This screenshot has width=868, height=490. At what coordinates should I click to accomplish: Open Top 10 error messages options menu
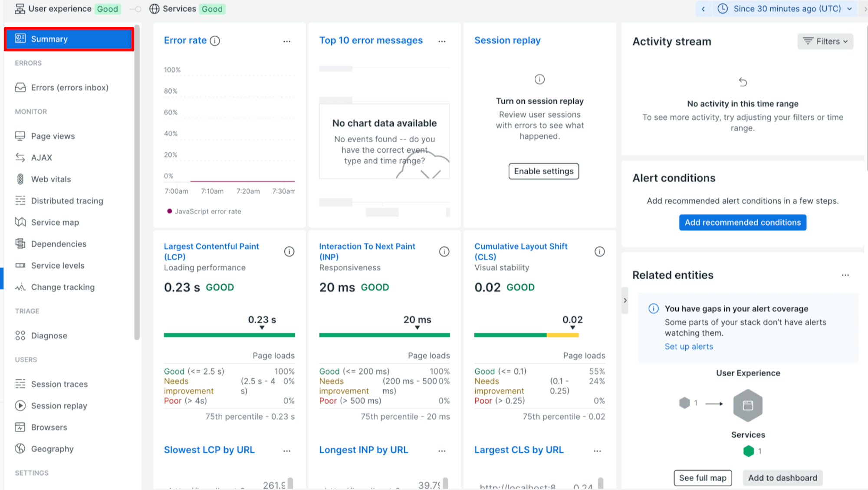point(442,41)
